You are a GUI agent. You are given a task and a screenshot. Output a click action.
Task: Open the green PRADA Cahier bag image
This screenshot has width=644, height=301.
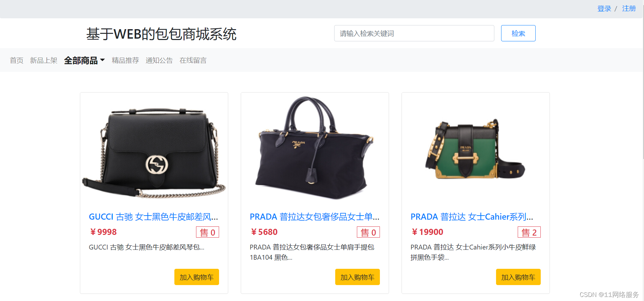475,149
